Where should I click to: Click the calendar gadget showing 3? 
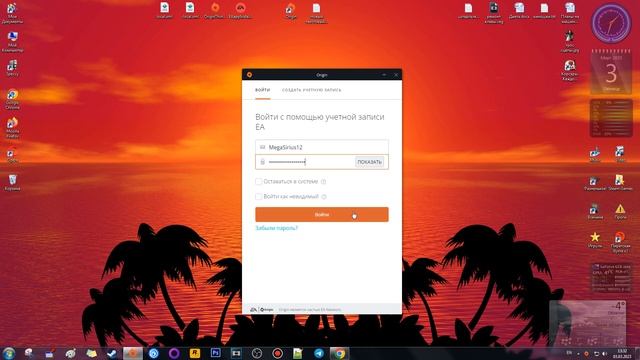pyautogui.click(x=611, y=73)
